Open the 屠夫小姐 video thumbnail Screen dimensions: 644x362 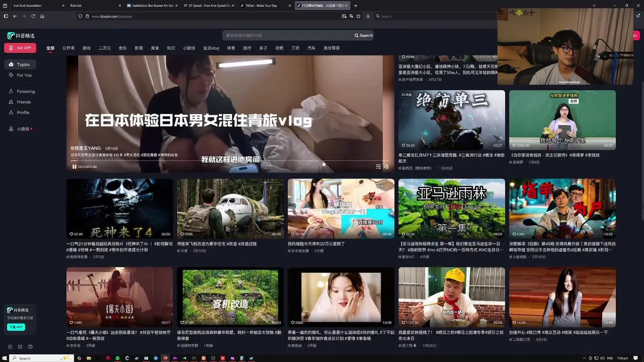[120, 297]
